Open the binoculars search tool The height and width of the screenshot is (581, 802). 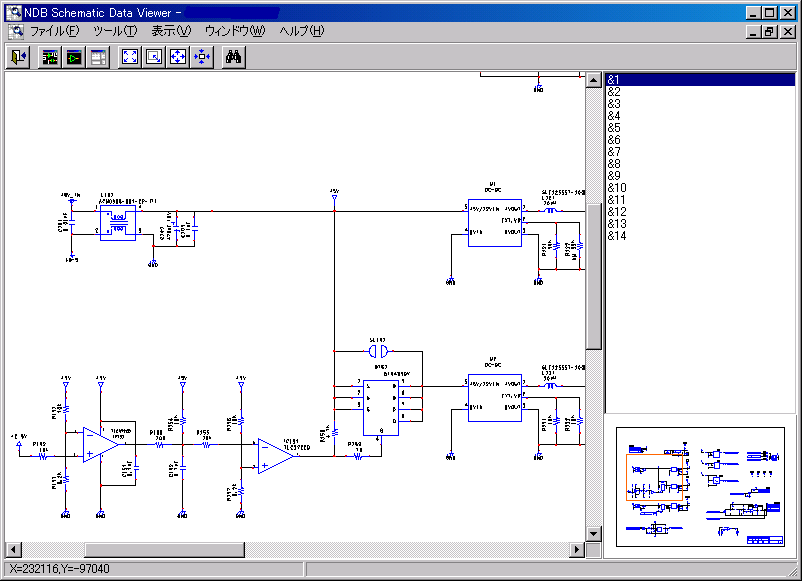click(x=235, y=58)
